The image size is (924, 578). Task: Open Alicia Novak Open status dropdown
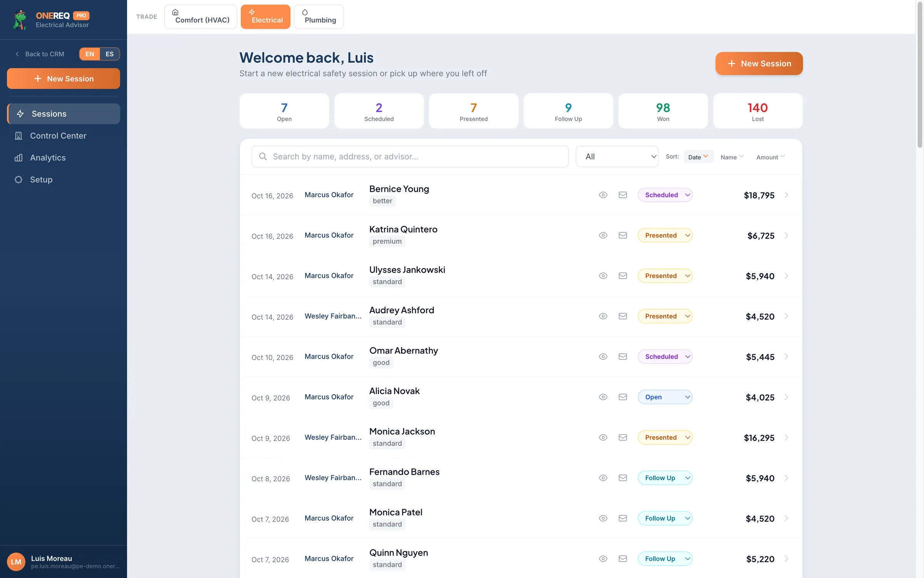coord(665,397)
